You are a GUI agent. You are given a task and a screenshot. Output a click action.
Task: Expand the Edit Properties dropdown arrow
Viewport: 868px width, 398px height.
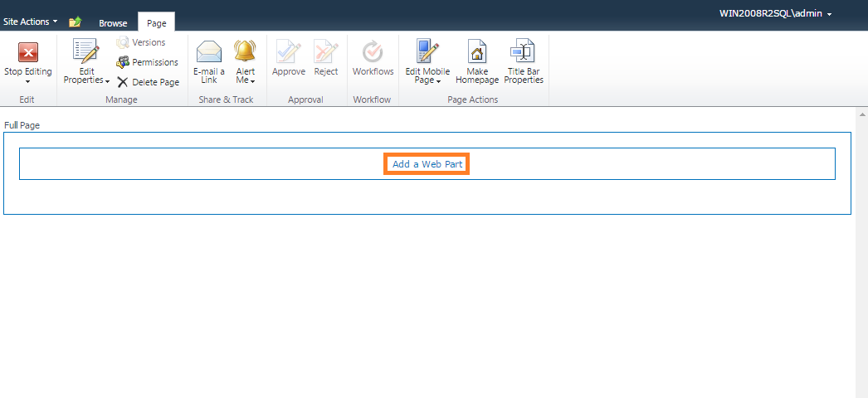[x=107, y=80]
